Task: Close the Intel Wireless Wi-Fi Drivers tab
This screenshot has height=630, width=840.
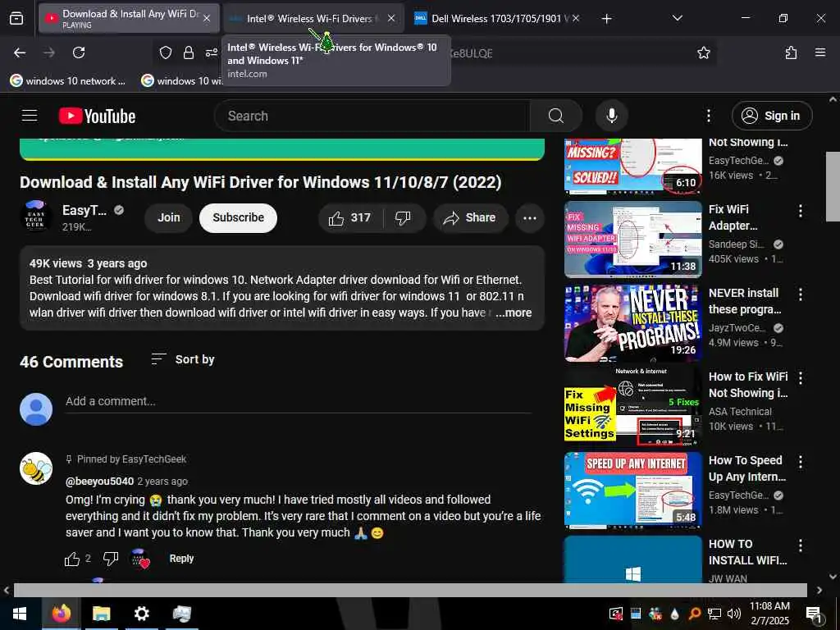Action: click(391, 18)
